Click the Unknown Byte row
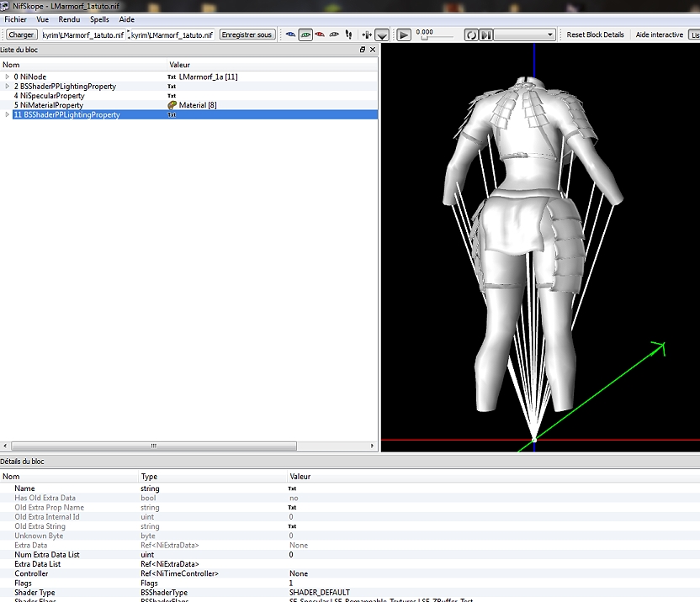The height and width of the screenshot is (602, 700). point(350,536)
